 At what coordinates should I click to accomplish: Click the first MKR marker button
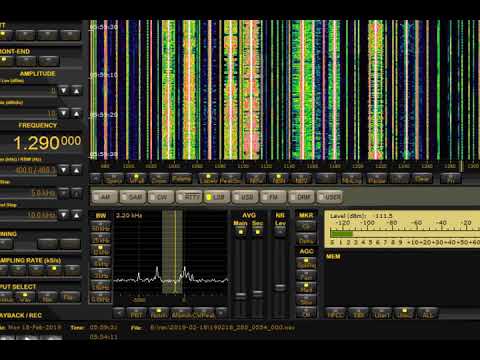(x=306, y=226)
